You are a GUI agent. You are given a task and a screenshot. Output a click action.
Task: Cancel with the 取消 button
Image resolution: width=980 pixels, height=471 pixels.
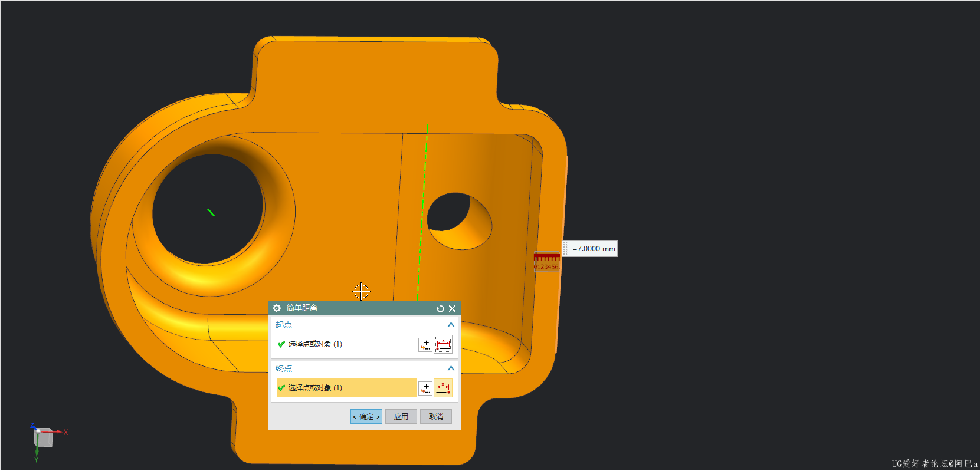[x=436, y=417]
